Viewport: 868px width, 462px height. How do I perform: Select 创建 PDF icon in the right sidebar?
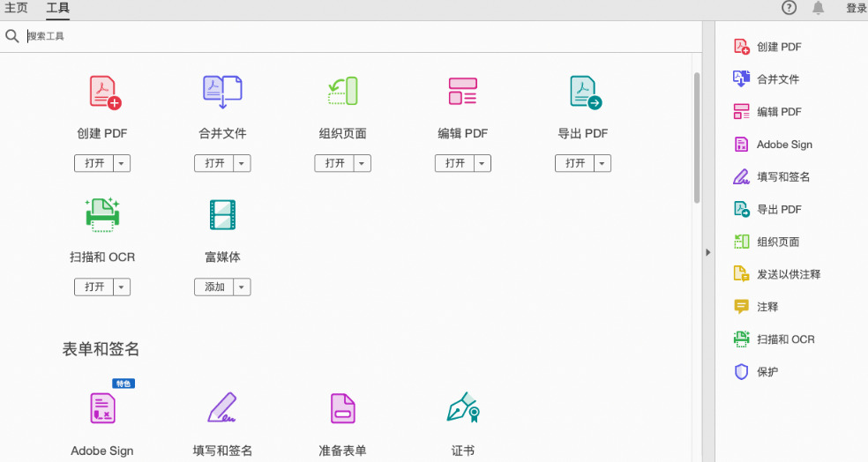(741, 47)
